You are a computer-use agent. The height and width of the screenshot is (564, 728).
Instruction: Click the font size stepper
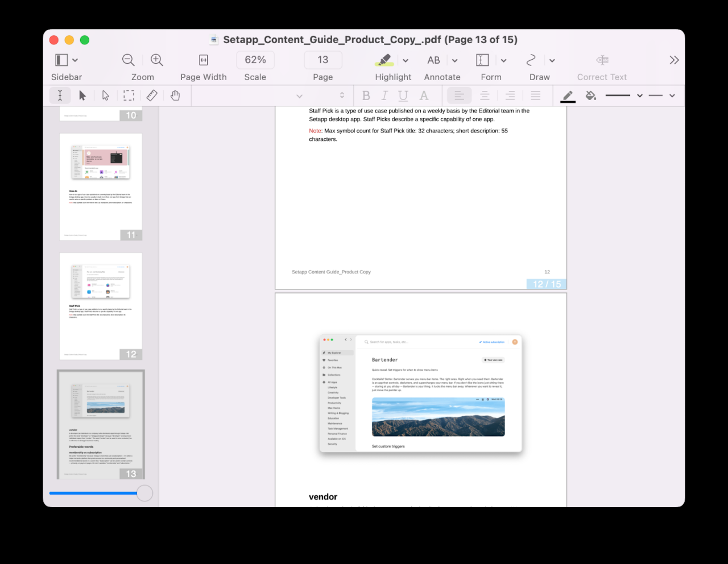click(x=342, y=96)
